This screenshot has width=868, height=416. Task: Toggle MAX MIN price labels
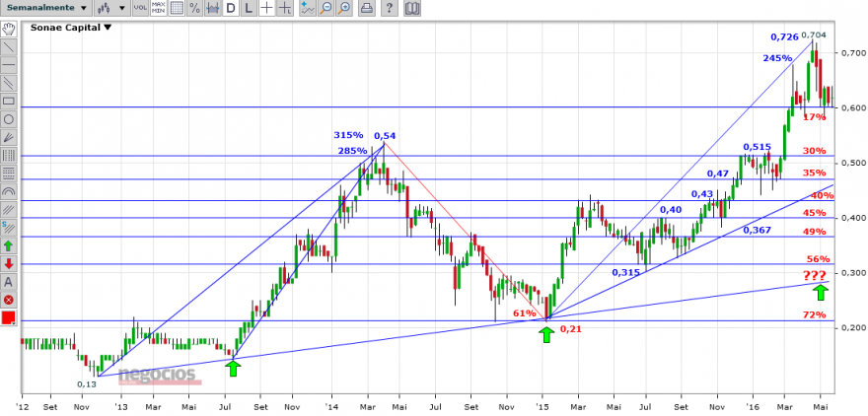point(159,8)
